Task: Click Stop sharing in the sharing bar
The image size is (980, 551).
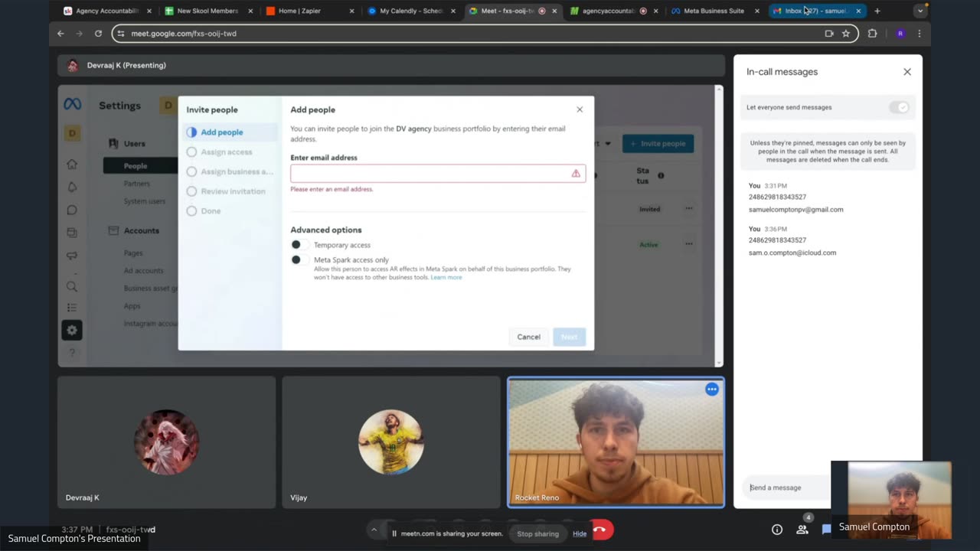Action: [x=537, y=533]
